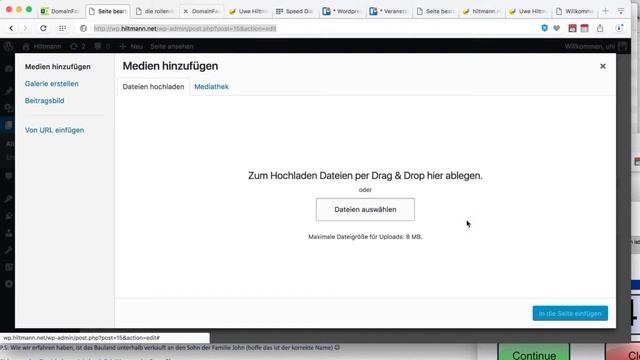Click the calendar extension icon beside the heart
This screenshot has width=640, height=360.
click(x=572, y=28)
